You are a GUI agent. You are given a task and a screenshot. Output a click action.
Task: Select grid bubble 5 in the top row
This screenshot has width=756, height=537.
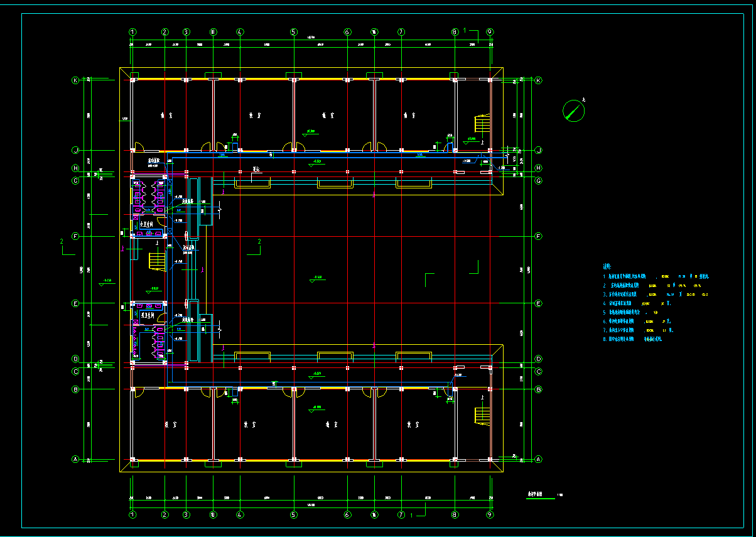point(293,31)
